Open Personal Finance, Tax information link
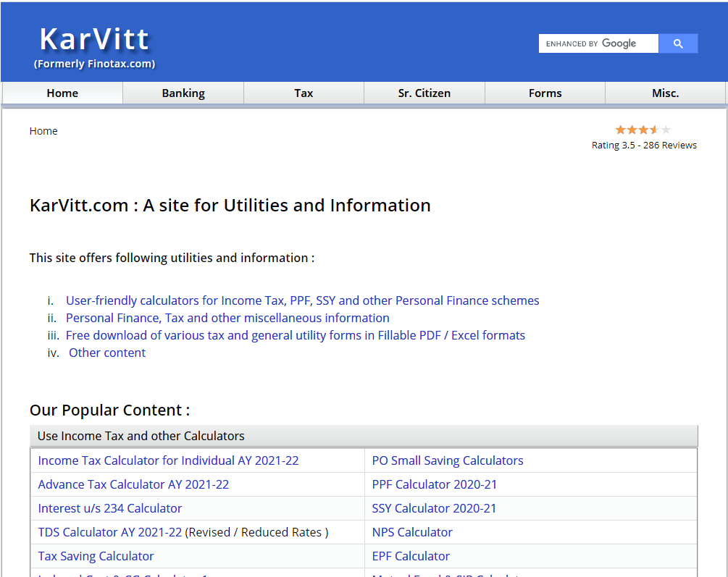The image size is (728, 577). click(227, 318)
